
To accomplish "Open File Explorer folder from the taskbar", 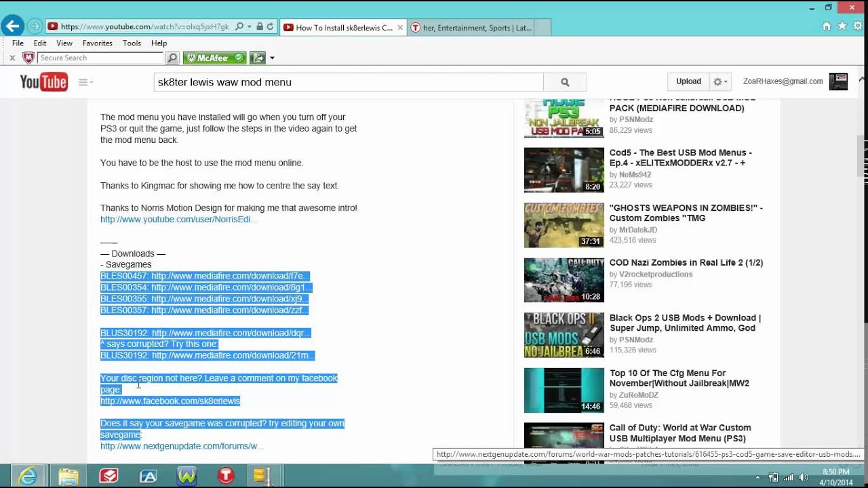I will [x=68, y=476].
